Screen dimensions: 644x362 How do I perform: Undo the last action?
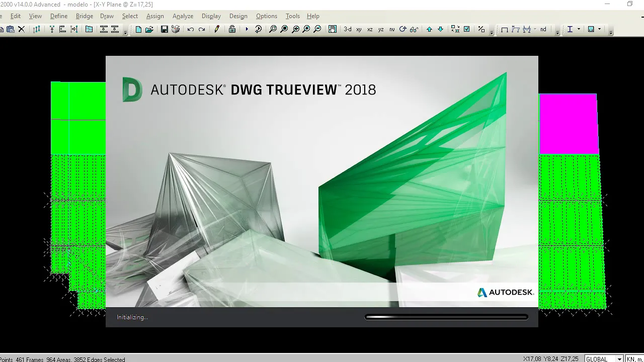click(191, 29)
